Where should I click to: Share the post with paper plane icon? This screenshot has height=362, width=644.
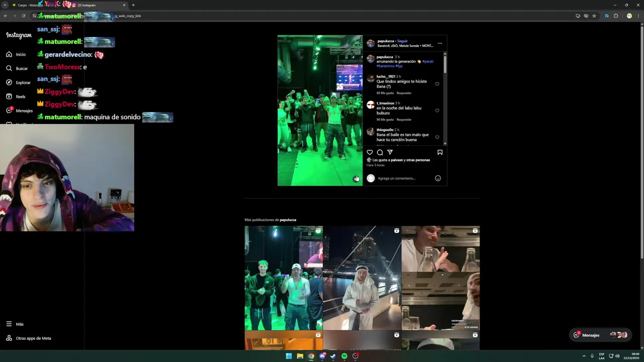(x=390, y=152)
